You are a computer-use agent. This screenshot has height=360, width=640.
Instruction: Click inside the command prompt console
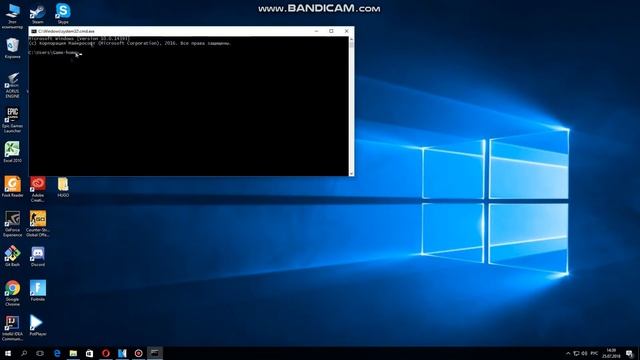pos(189,106)
